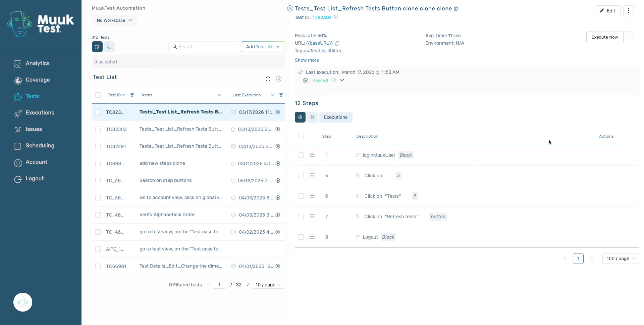
Task: Focus the test Search field
Action: [x=204, y=47]
